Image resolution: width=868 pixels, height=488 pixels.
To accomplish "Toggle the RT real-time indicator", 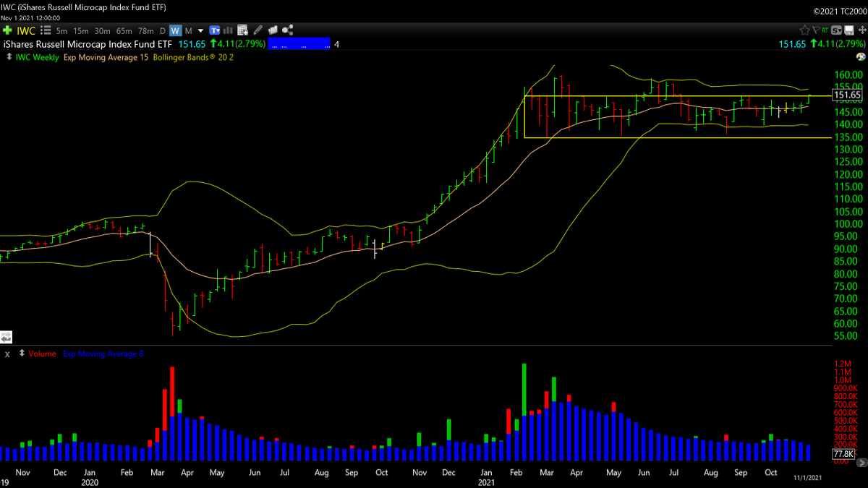I will tap(825, 30).
